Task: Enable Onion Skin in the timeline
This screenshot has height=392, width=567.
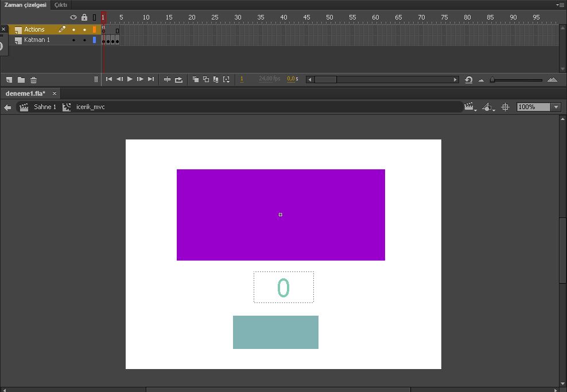Action: point(196,80)
